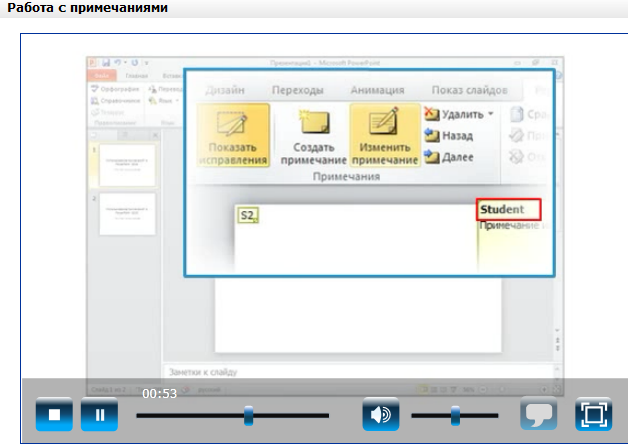Open the Удалить dropdown arrow
The height and width of the screenshot is (445, 628).
[x=491, y=114]
